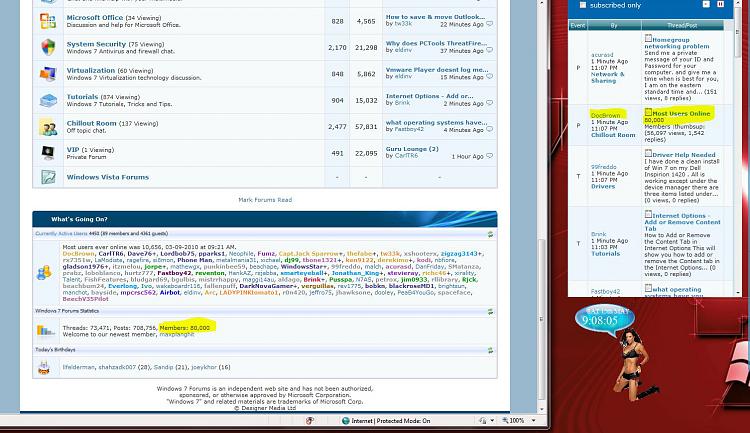Click the Chillout Room forum icon

point(48,127)
